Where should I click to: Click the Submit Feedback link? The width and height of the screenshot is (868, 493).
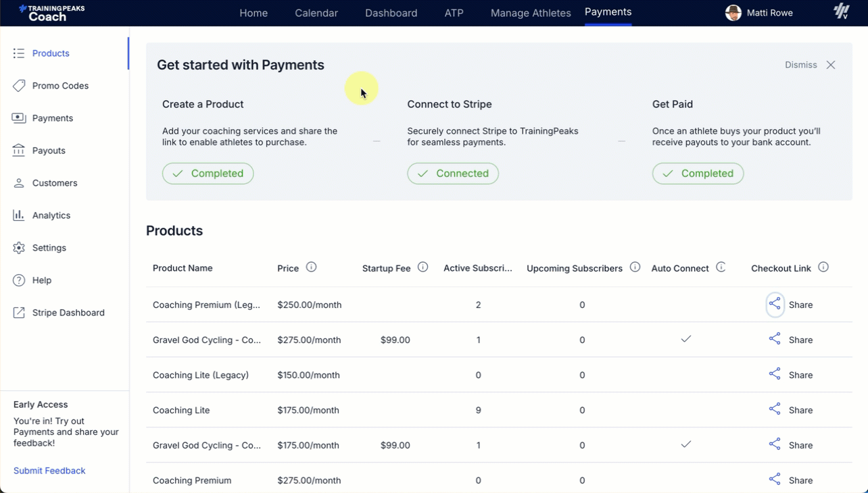49,471
